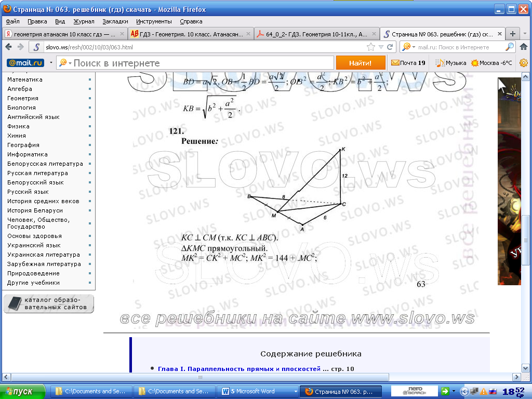Open the Инструменты menu
Image resolution: width=532 pixels, height=399 pixels.
(154, 21)
